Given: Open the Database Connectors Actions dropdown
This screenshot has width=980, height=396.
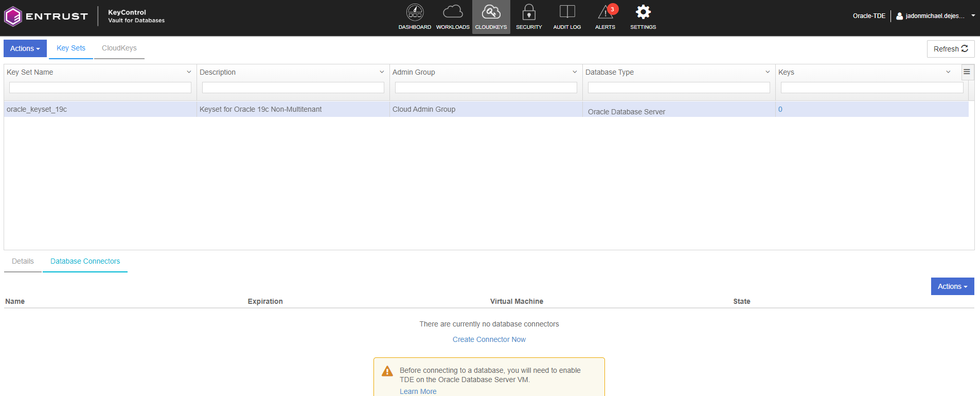Looking at the screenshot, I should [x=952, y=286].
